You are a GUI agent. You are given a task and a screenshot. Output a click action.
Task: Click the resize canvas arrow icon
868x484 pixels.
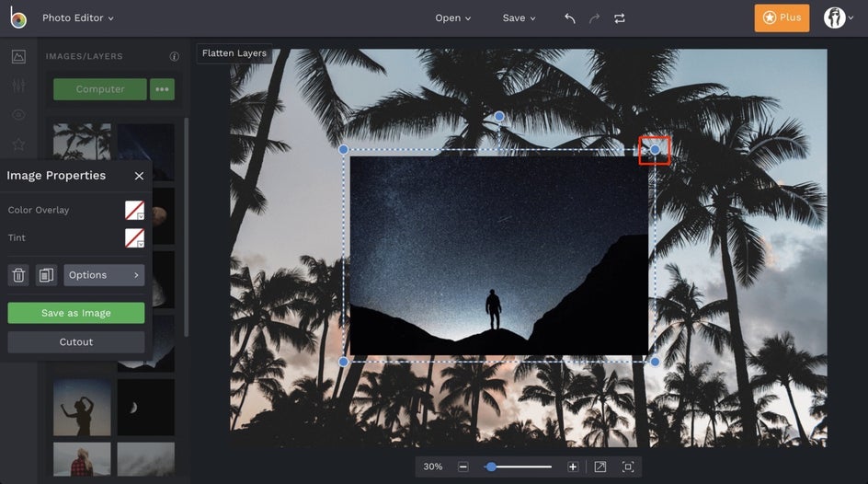(x=600, y=467)
